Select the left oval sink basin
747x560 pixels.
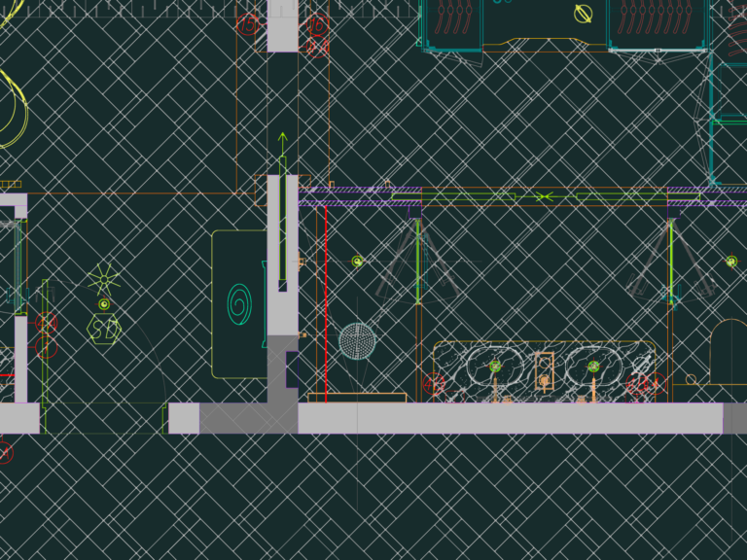[x=495, y=367]
